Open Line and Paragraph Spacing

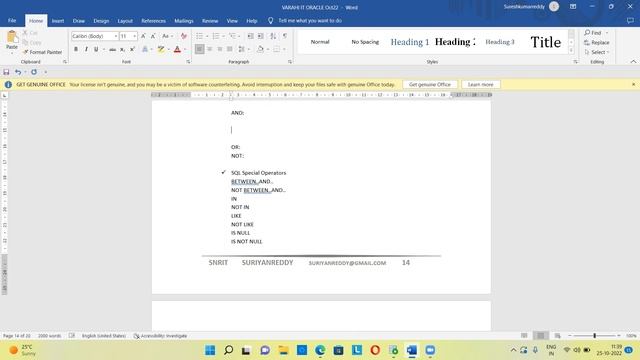point(244,49)
